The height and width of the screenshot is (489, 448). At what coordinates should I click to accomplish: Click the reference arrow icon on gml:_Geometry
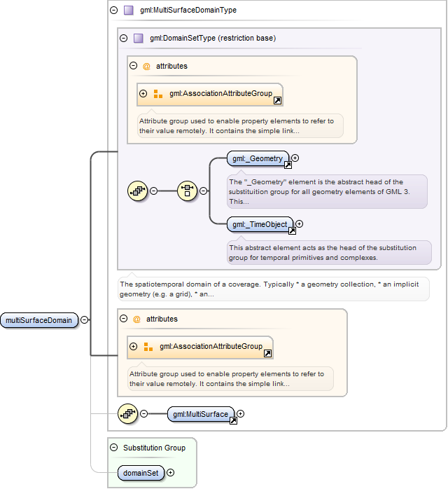click(288, 165)
